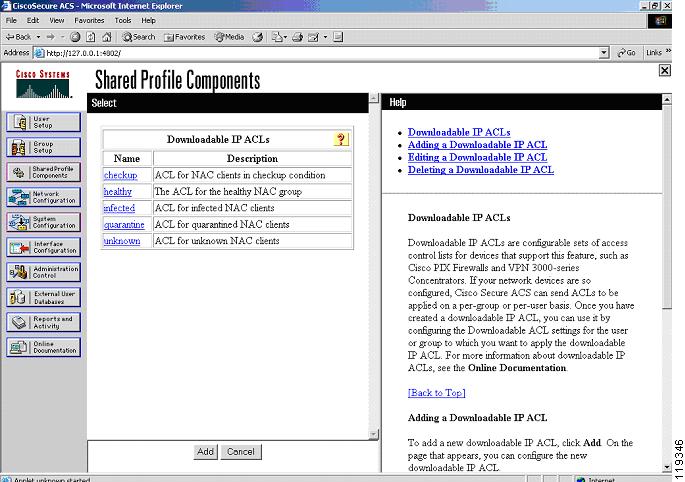Image resolution: width=685 pixels, height=482 pixels.
Task: Click the Mail toolbar icon
Action: [x=277, y=37]
